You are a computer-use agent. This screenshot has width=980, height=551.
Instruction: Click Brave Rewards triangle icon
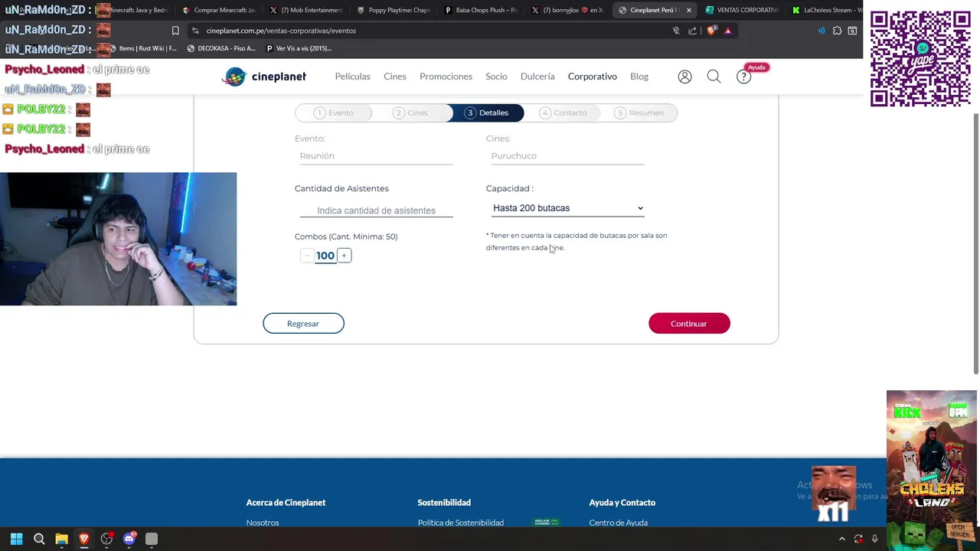coord(728,31)
